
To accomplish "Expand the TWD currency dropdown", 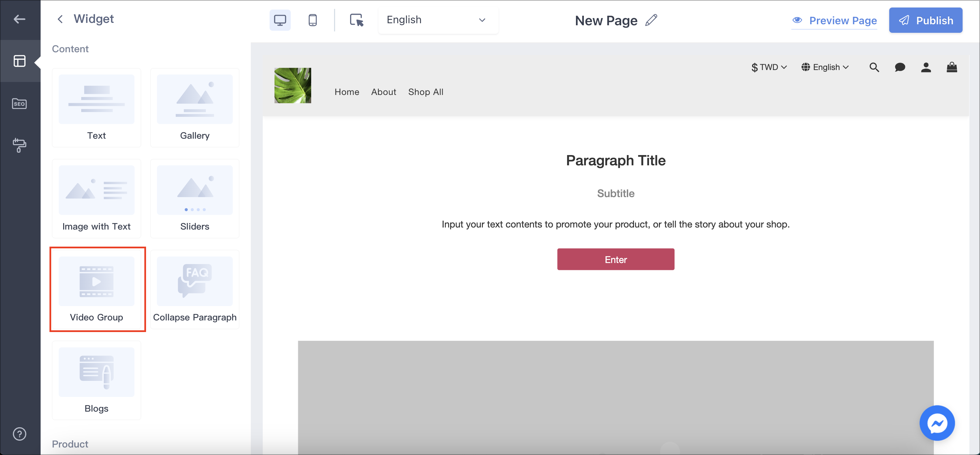I will (768, 67).
